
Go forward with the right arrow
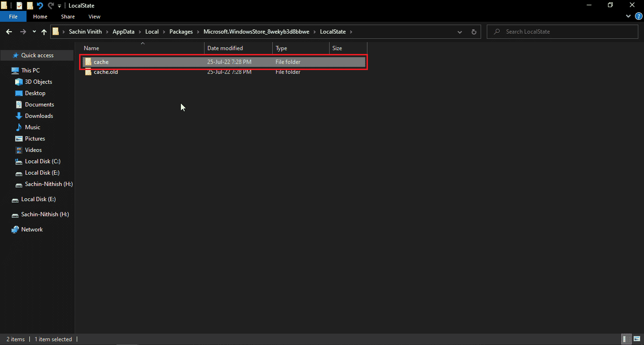(x=23, y=32)
